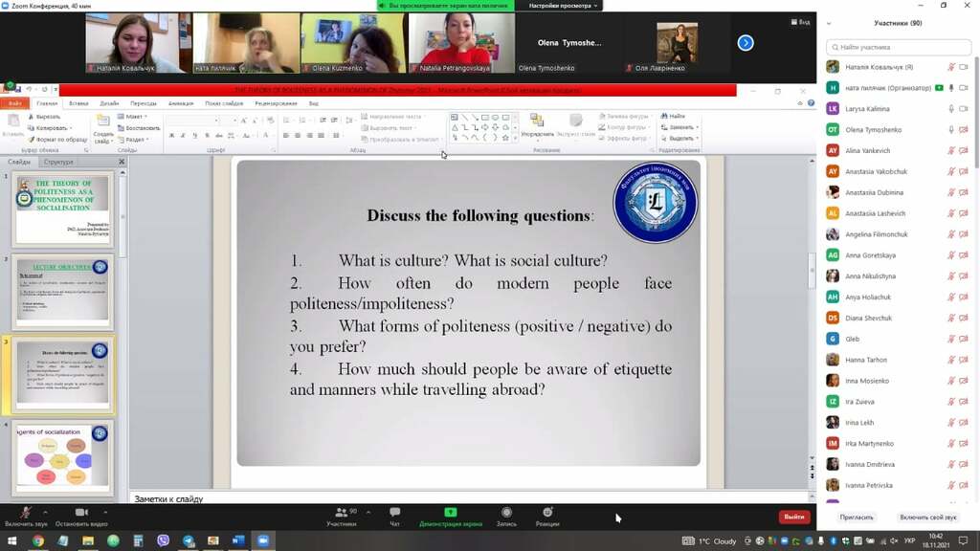Image resolution: width=980 pixels, height=551 pixels.
Task: Click the Invite button below participants
Action: 857,518
